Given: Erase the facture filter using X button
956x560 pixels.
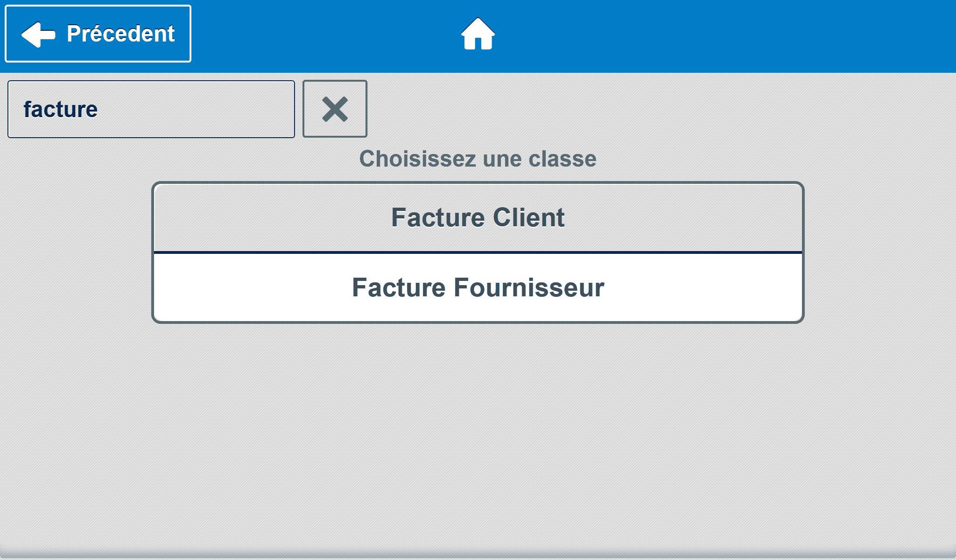Looking at the screenshot, I should 335,109.
